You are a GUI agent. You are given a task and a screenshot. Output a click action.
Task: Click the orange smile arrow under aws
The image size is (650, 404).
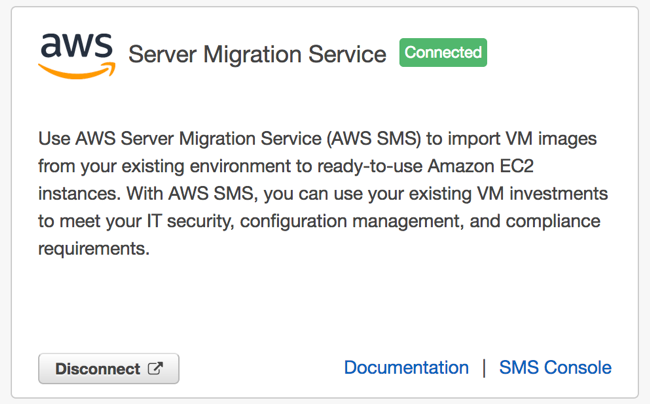77,70
